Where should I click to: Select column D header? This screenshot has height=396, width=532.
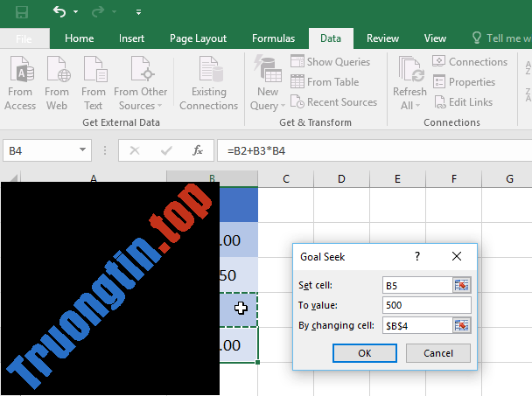(341, 178)
